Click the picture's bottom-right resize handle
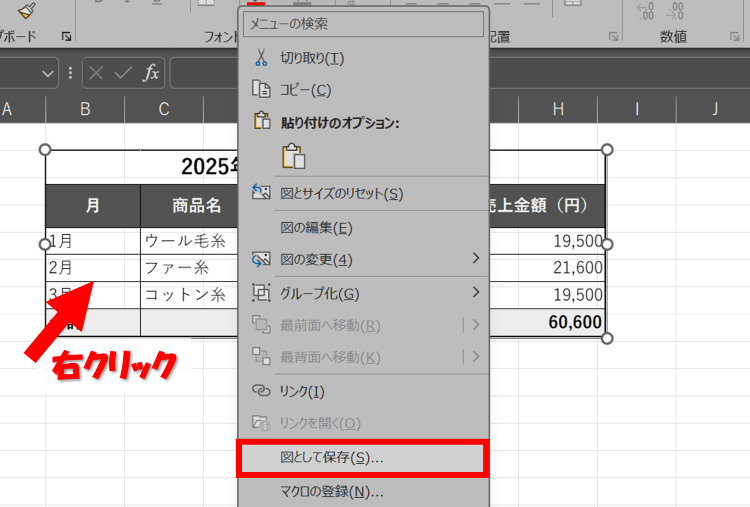The height and width of the screenshot is (507, 750). (x=607, y=339)
